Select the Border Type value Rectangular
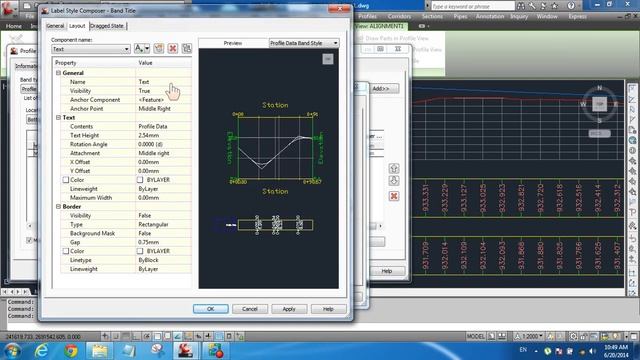The image size is (640, 360). (163, 224)
